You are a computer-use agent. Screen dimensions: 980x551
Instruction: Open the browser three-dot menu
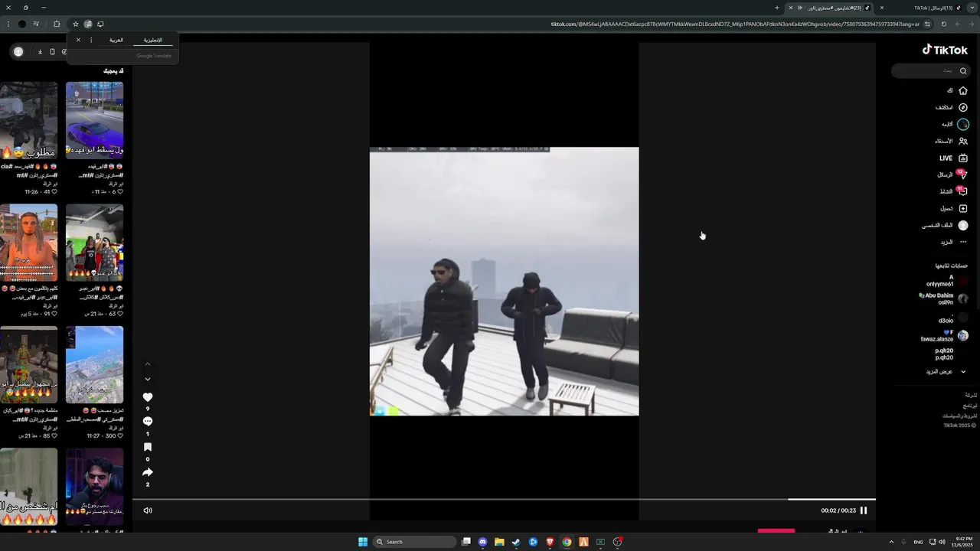tap(8, 24)
